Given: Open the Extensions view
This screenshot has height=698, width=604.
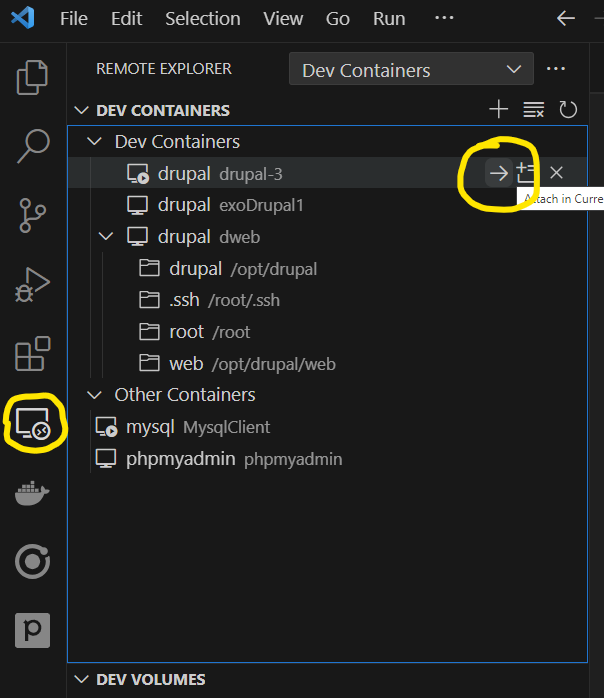Looking at the screenshot, I should tap(32, 354).
